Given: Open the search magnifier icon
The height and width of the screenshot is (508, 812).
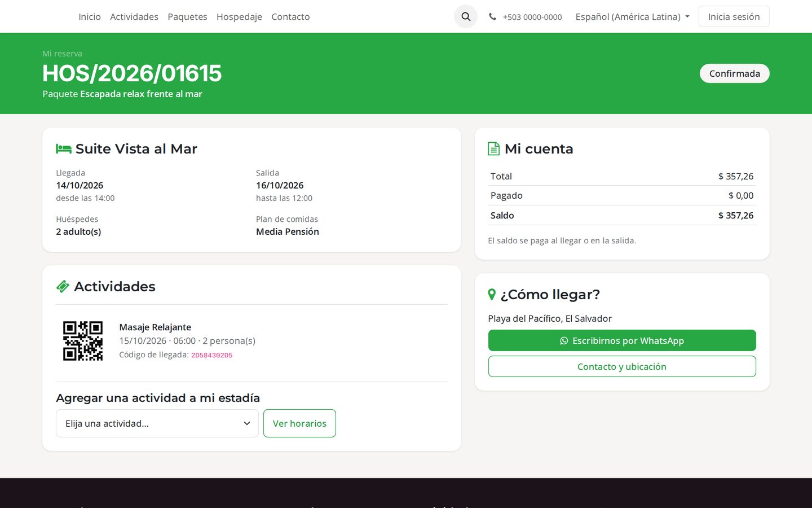Looking at the screenshot, I should click(466, 16).
